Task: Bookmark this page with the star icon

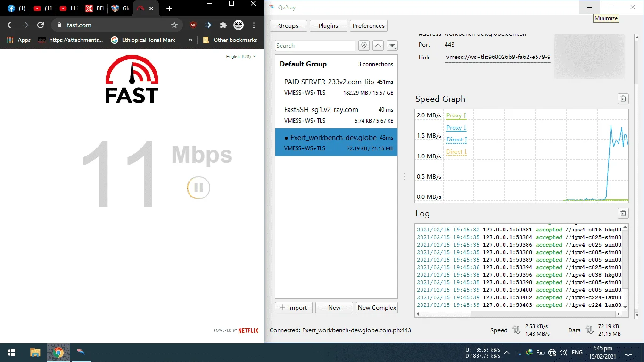Action: [x=174, y=25]
